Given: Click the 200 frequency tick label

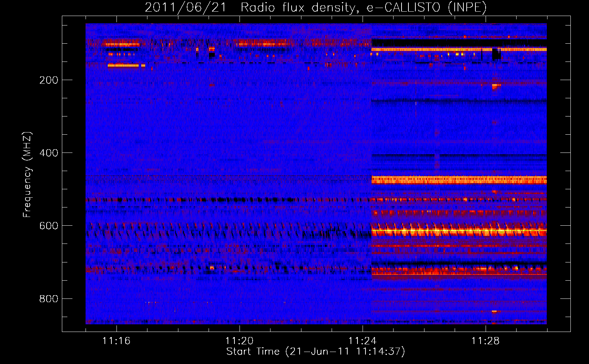Looking at the screenshot, I should (49, 80).
